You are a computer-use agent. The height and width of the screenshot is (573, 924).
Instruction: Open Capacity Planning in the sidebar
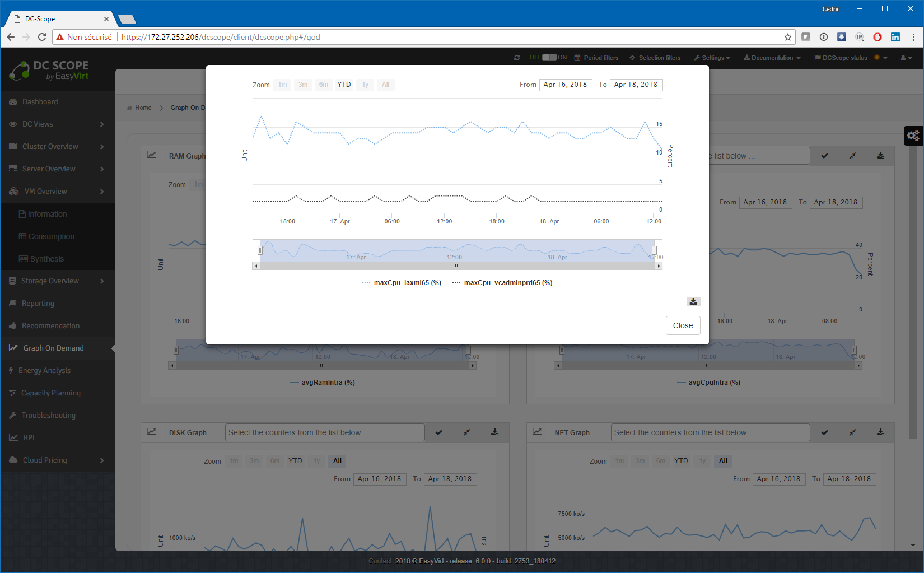(51, 393)
